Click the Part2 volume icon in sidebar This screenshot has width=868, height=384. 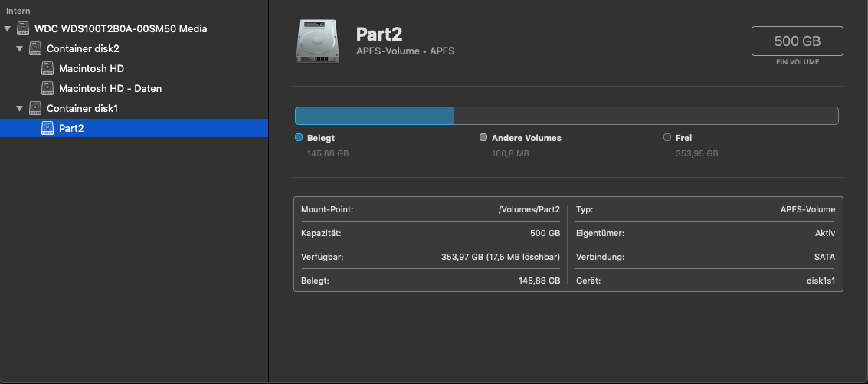pos(47,128)
